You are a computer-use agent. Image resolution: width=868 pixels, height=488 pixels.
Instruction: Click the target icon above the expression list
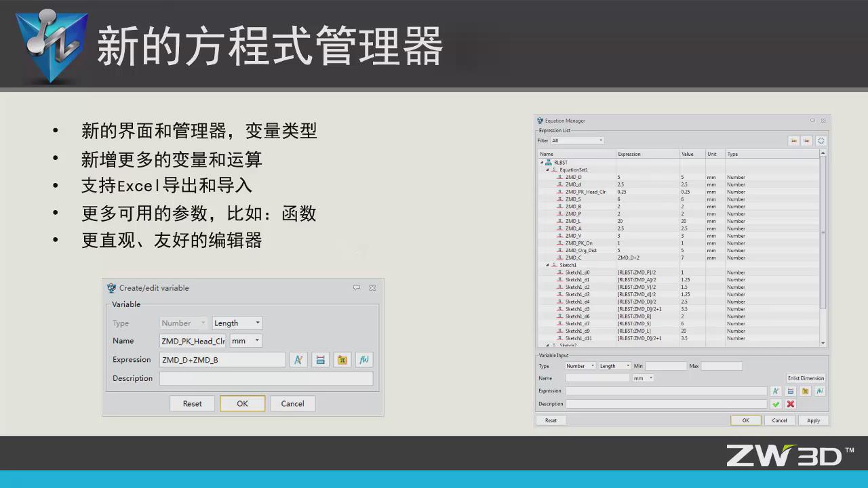[821, 141]
